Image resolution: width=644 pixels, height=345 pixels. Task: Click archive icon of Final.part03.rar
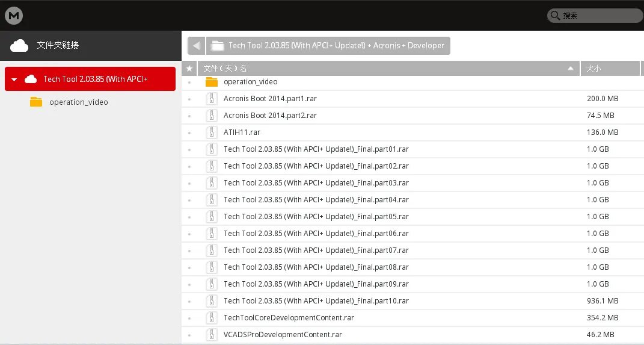pos(212,183)
